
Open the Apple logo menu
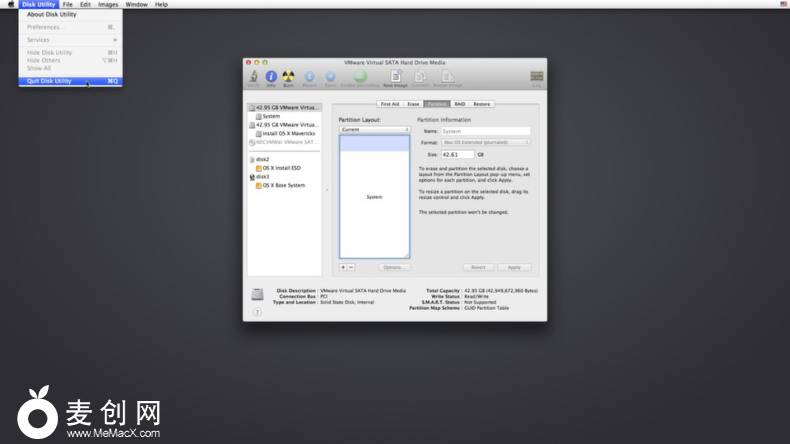click(10, 5)
